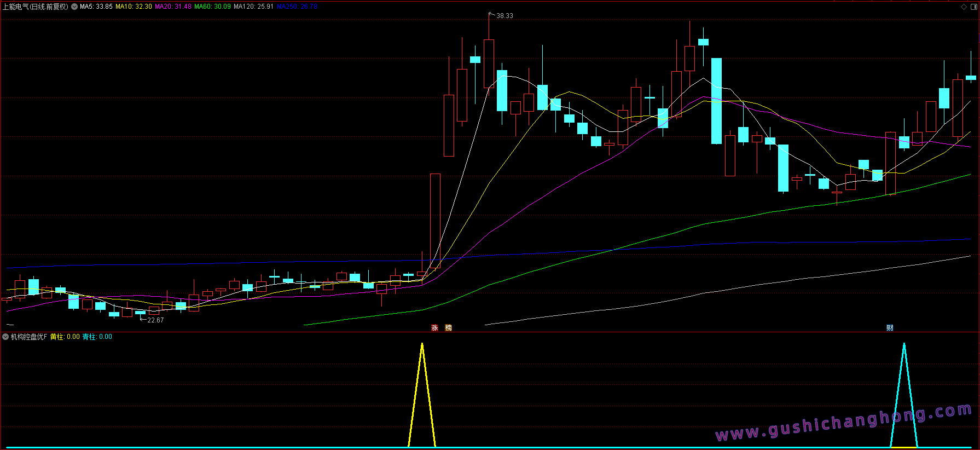The image size is (980, 450).
Task: Click the 22.67 low price label
Action: coord(155,320)
